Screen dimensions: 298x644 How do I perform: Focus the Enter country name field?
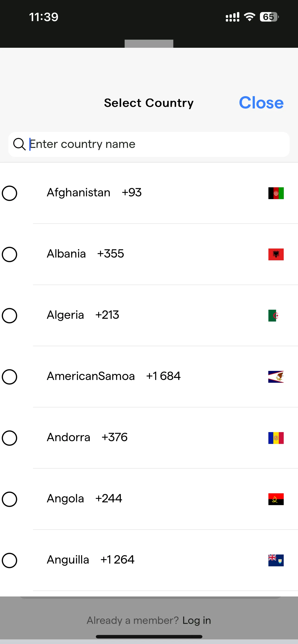tap(149, 144)
